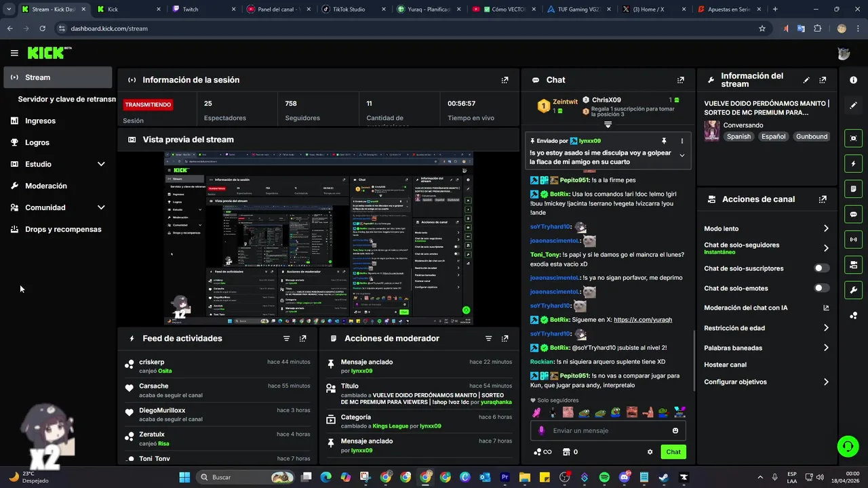868x488 pixels.
Task: Open Palabras baneadas settings
Action: coord(826,348)
